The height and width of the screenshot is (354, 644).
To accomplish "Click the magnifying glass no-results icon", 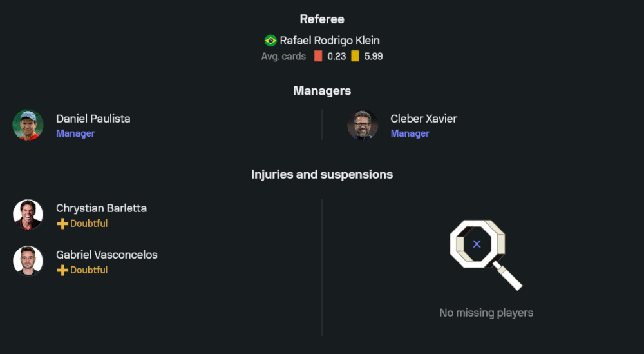I will click(484, 253).
